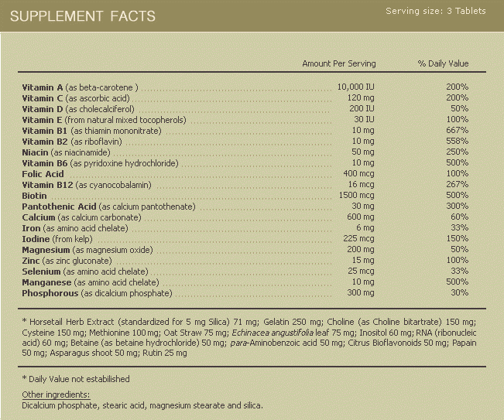The image size is (504, 420).
Task: Click the '60%' daily value for Calcium
Action: click(x=459, y=217)
